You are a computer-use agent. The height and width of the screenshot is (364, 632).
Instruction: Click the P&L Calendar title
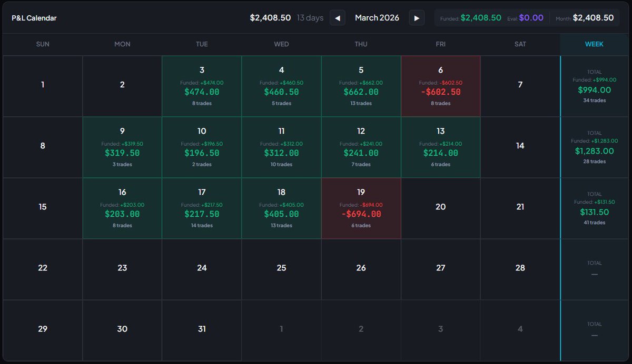(34, 18)
